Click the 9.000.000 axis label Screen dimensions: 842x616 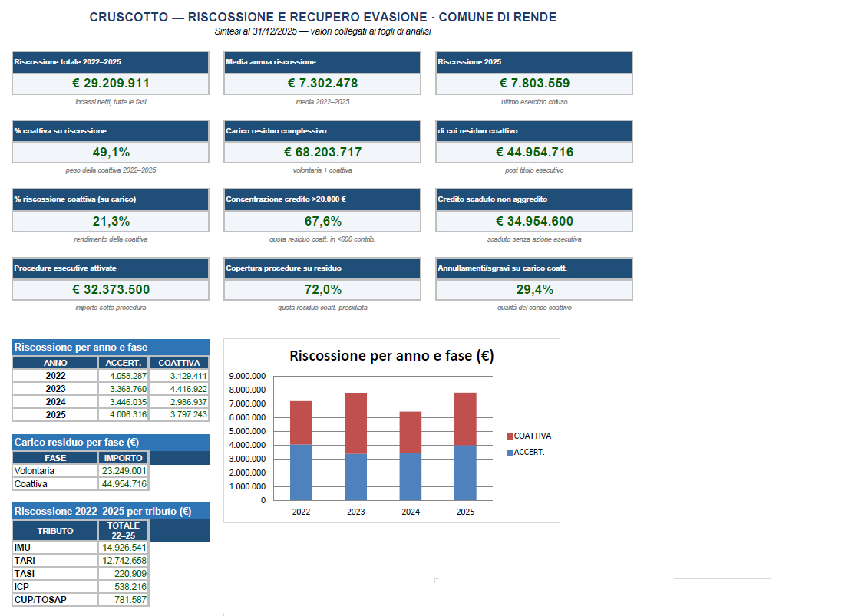pos(247,376)
